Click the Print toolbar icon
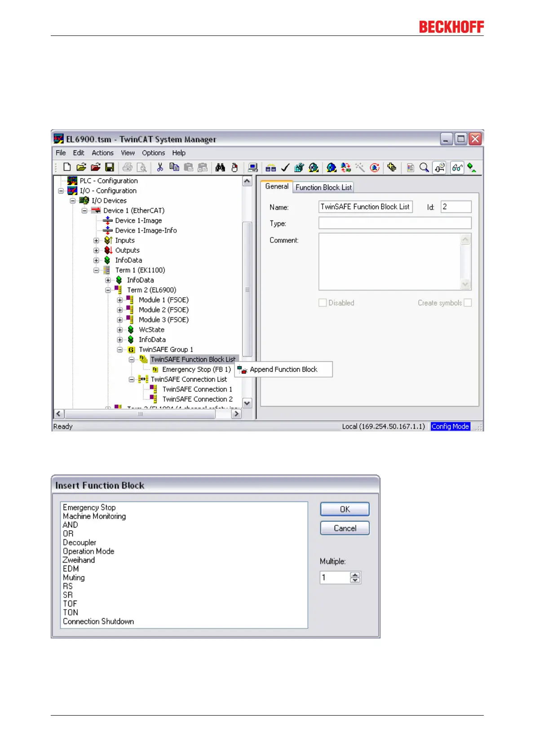The image size is (535, 756). [x=127, y=167]
